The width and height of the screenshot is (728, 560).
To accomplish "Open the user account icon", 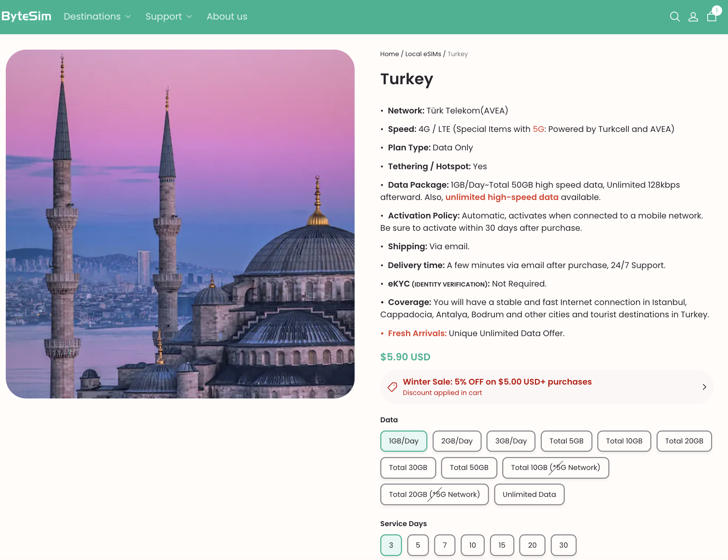I will 693,17.
